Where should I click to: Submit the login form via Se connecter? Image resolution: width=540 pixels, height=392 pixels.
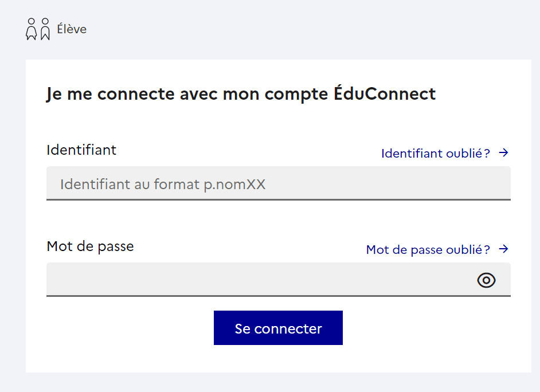[278, 327]
